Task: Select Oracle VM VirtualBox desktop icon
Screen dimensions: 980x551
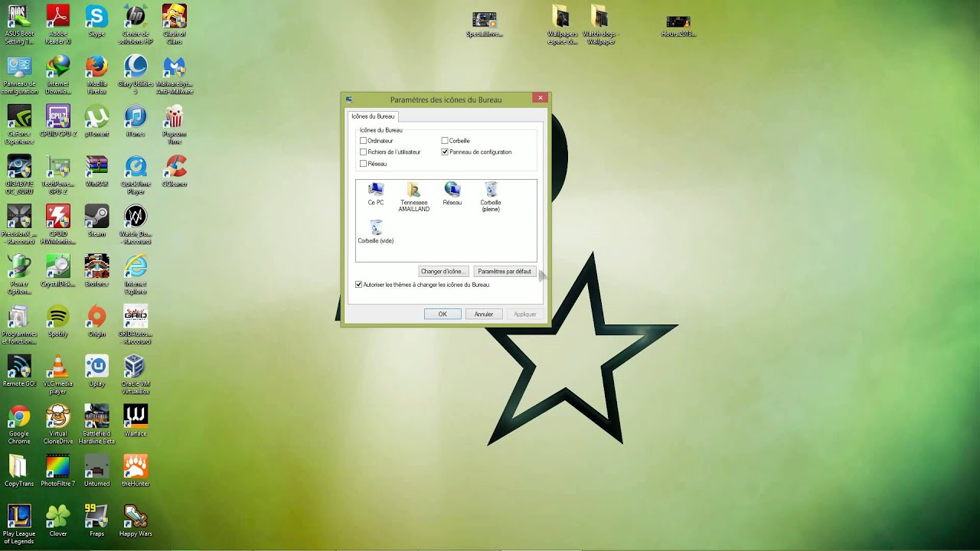Action: click(136, 374)
